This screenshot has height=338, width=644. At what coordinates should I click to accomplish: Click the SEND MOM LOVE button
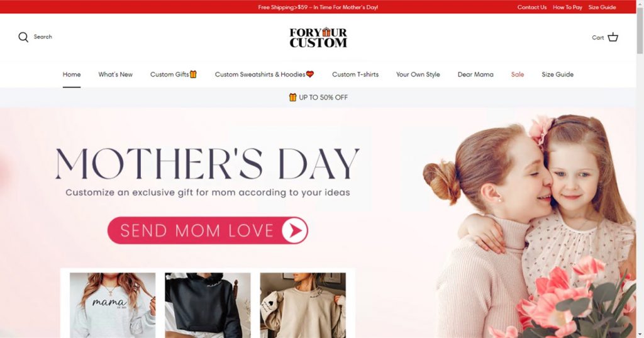(x=208, y=230)
